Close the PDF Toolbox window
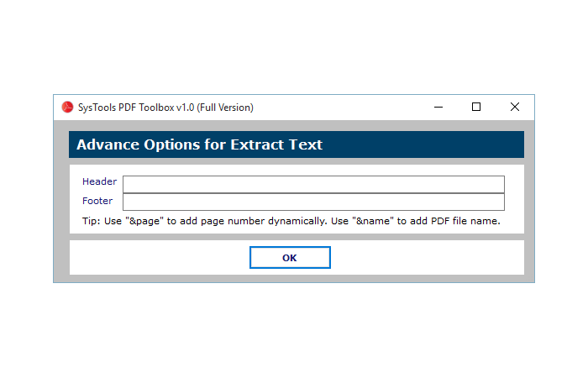Image resolution: width=588 pixels, height=378 pixels. 515,108
